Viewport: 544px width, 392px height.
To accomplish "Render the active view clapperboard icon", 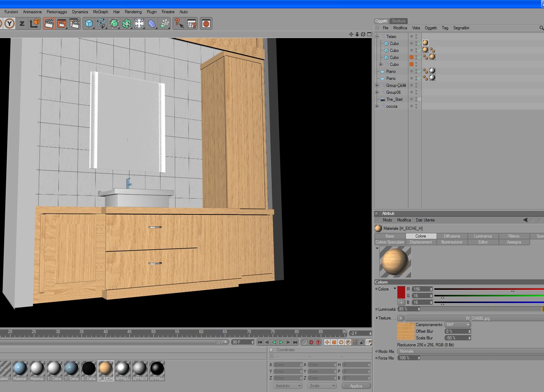I will point(49,24).
